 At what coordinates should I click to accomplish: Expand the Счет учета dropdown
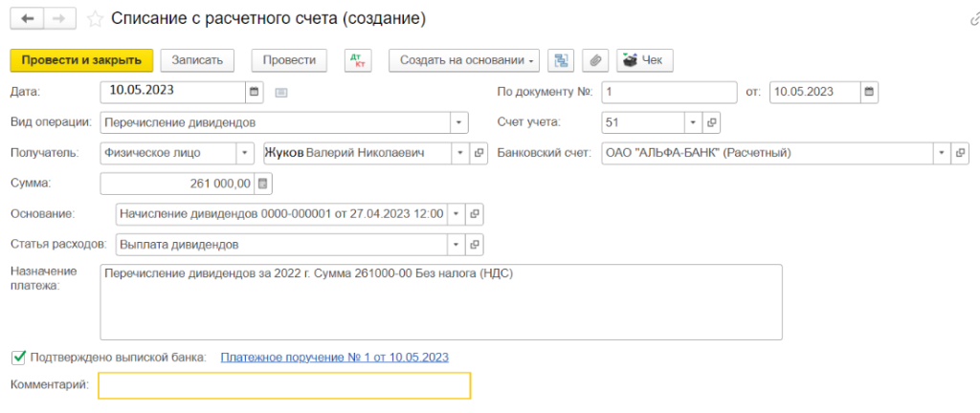[x=692, y=122]
